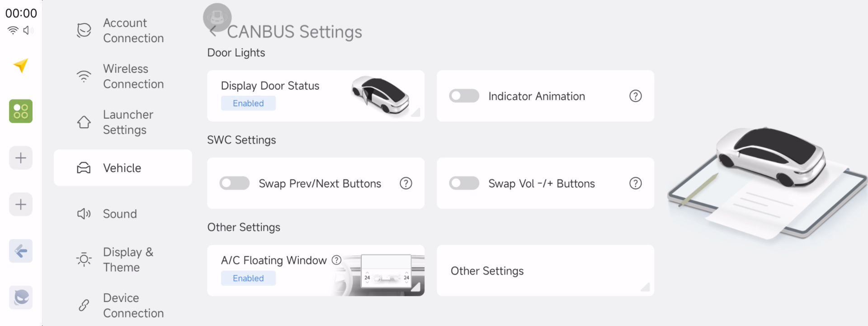The image size is (868, 326).
Task: Expand the Display Door Status card
Action: point(316,96)
